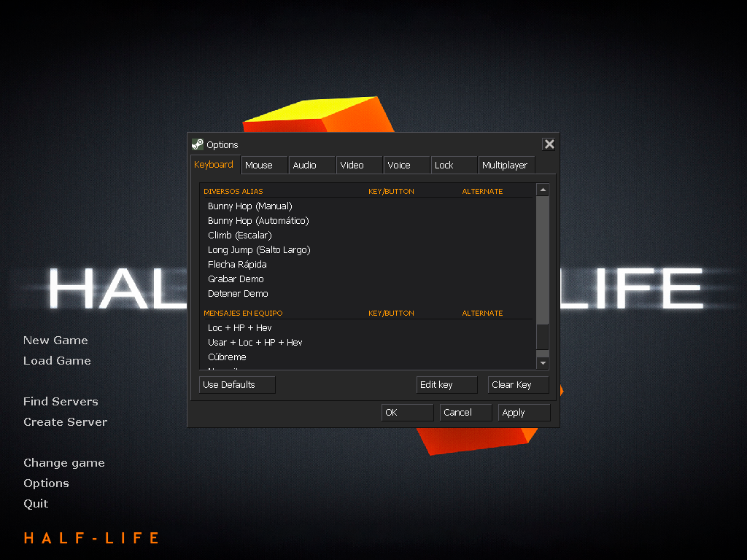
Task: Select the Cúbreme message binding
Action: click(367, 357)
